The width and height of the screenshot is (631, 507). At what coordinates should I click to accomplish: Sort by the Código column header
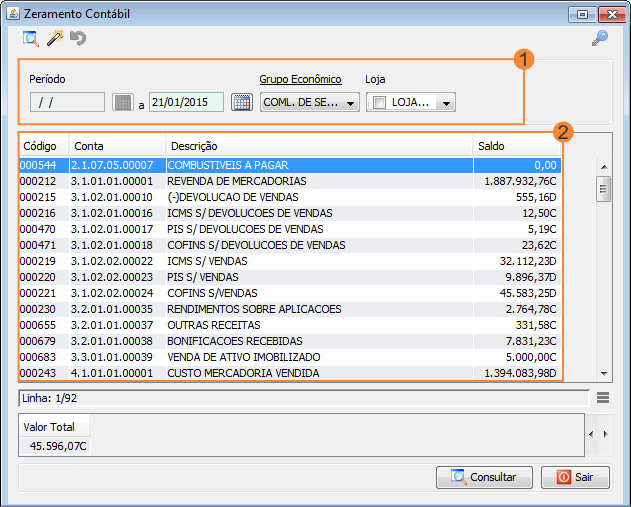click(x=44, y=146)
